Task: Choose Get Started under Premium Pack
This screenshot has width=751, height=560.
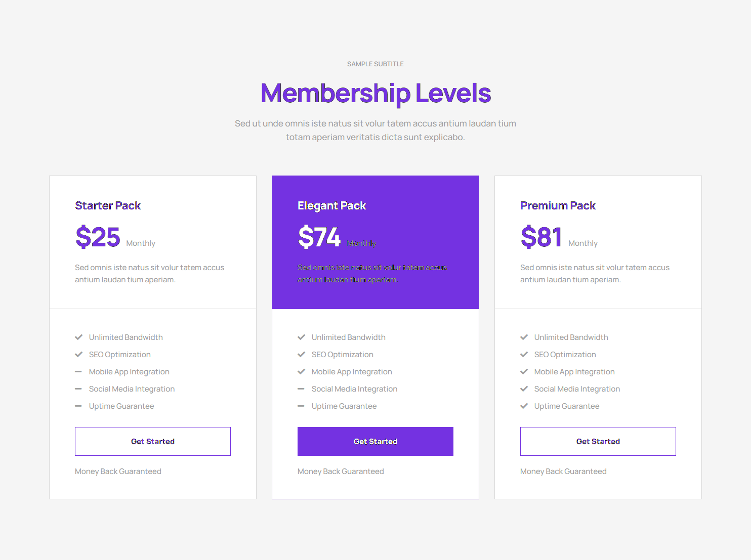Action: pyautogui.click(x=598, y=441)
